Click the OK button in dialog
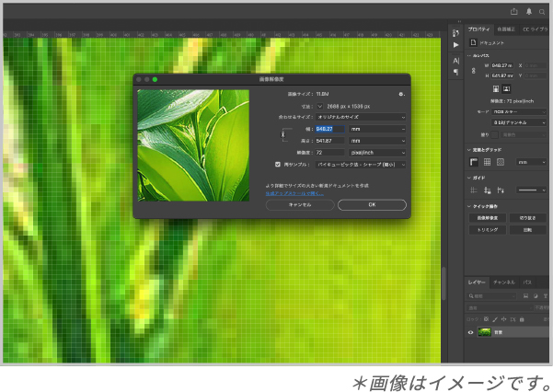The height and width of the screenshot is (392, 553). [x=372, y=204]
